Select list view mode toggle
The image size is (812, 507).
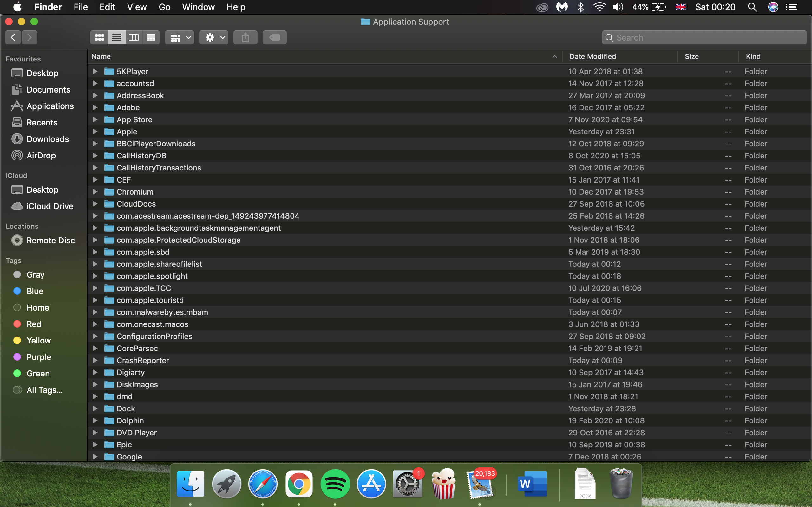coord(116,37)
